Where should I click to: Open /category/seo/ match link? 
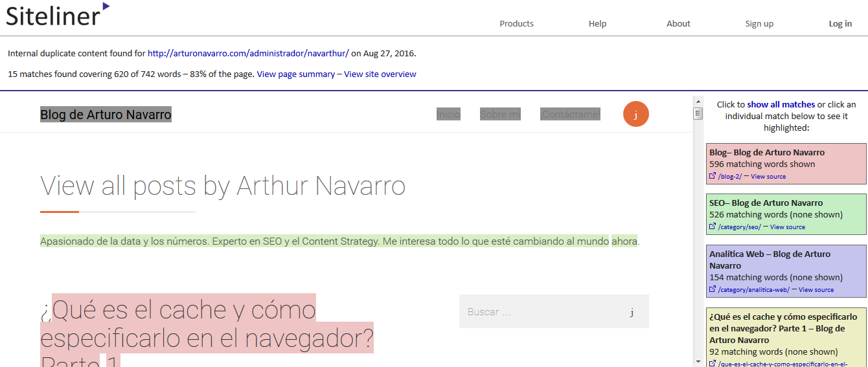point(740,227)
